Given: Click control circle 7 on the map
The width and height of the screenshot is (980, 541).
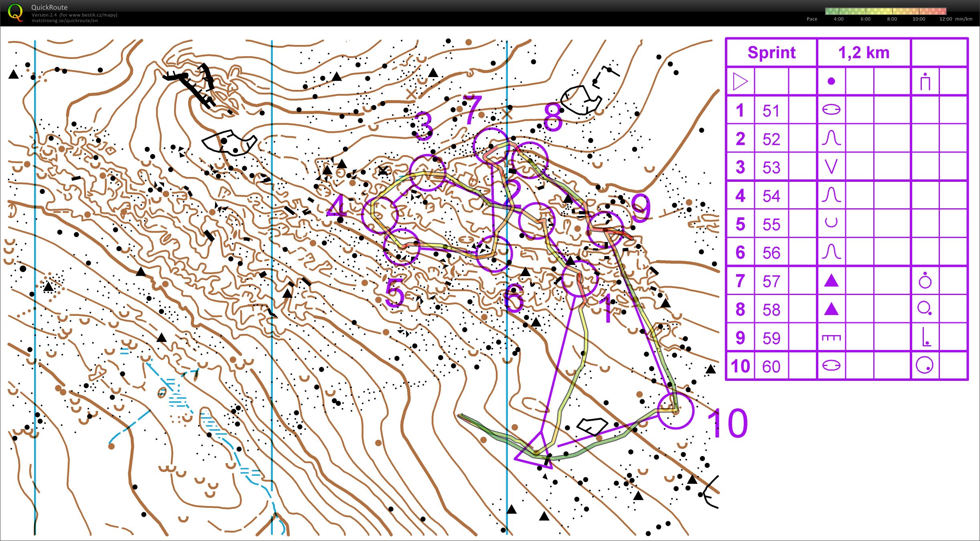Looking at the screenshot, I should [x=491, y=145].
